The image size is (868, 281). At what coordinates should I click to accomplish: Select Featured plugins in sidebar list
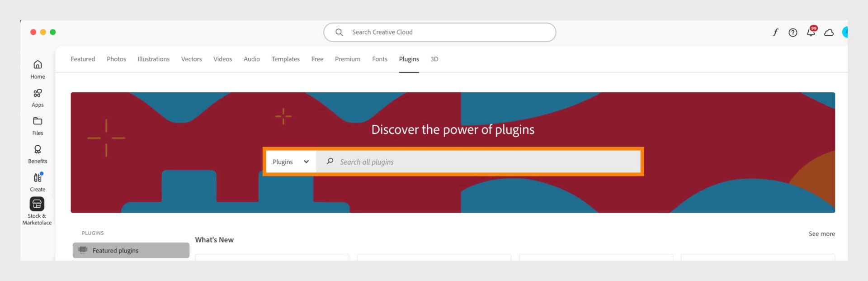131,250
